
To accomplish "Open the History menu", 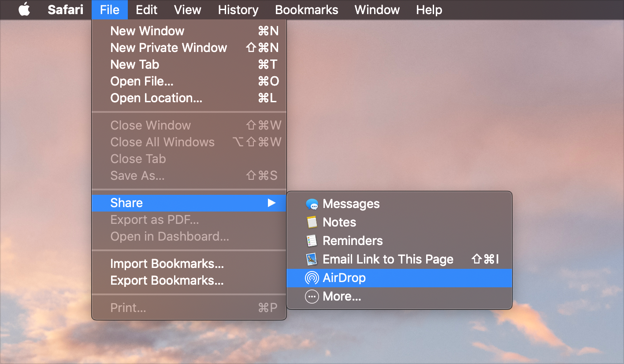I will point(238,10).
